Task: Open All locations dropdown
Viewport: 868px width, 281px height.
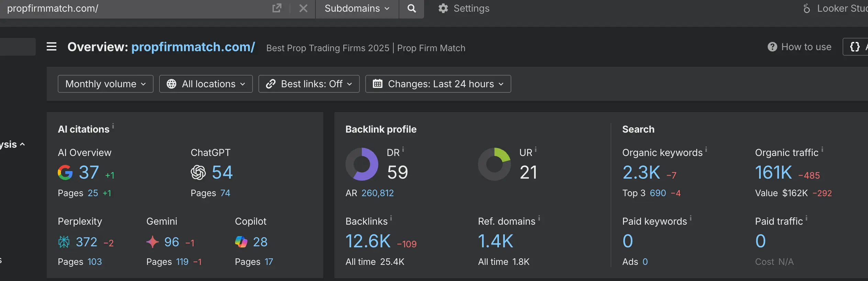Action: pos(206,84)
